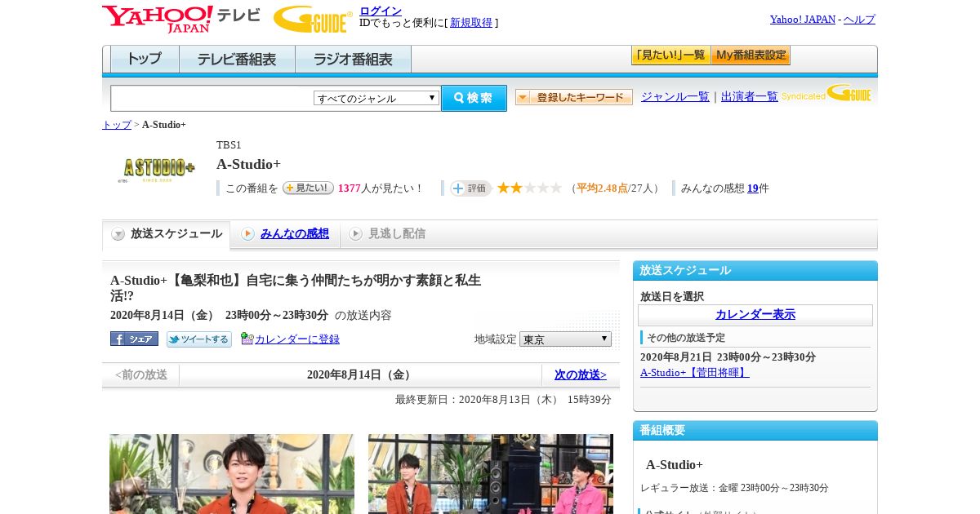Image resolution: width=980 pixels, height=514 pixels.
Task: Open ジャンル一覧 link
Action: pos(675,97)
